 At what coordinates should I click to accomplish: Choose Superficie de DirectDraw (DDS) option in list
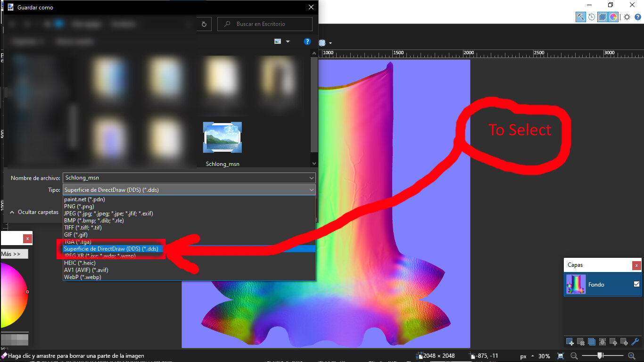point(189,249)
